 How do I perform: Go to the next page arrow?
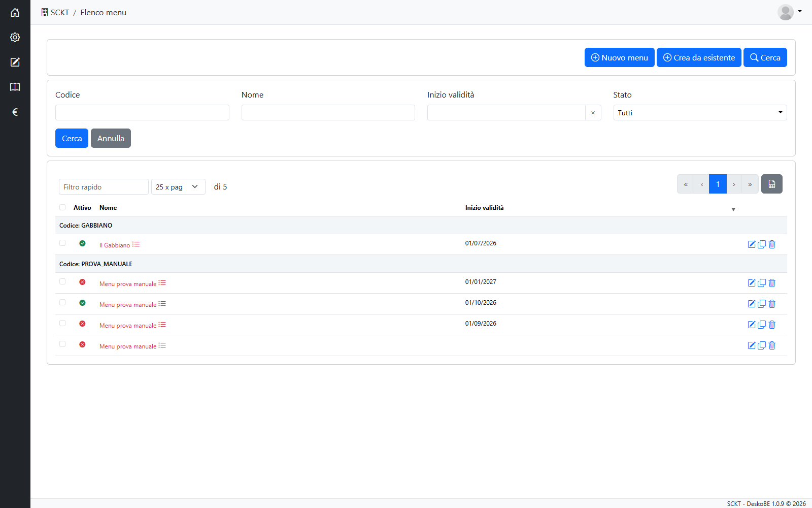coord(734,184)
